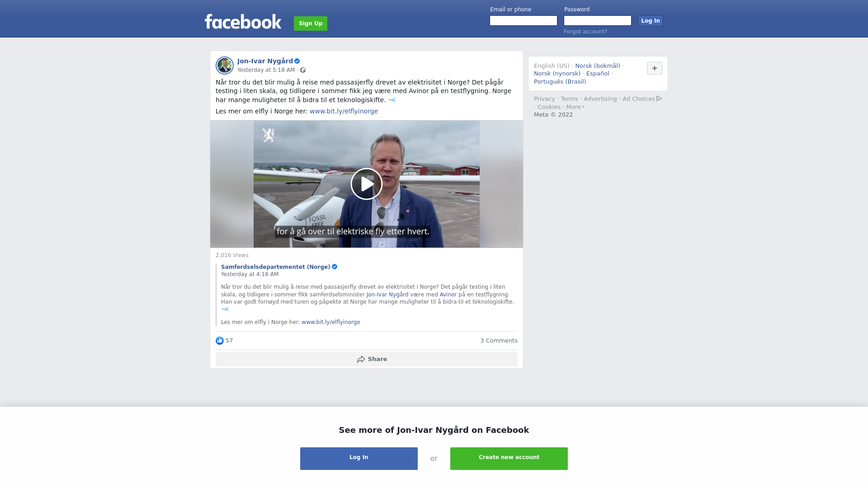
Task: Click verified badge next to Jon-Ivar Nygård
Action: (x=297, y=61)
